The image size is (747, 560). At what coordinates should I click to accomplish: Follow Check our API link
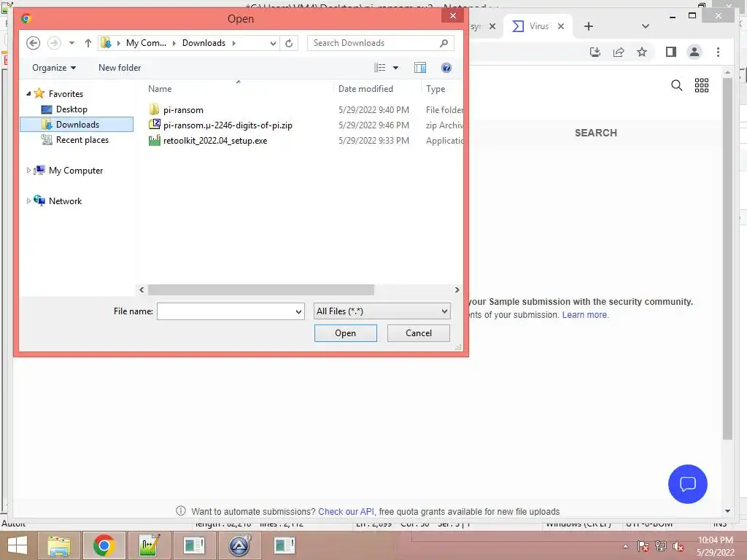pyautogui.click(x=346, y=511)
